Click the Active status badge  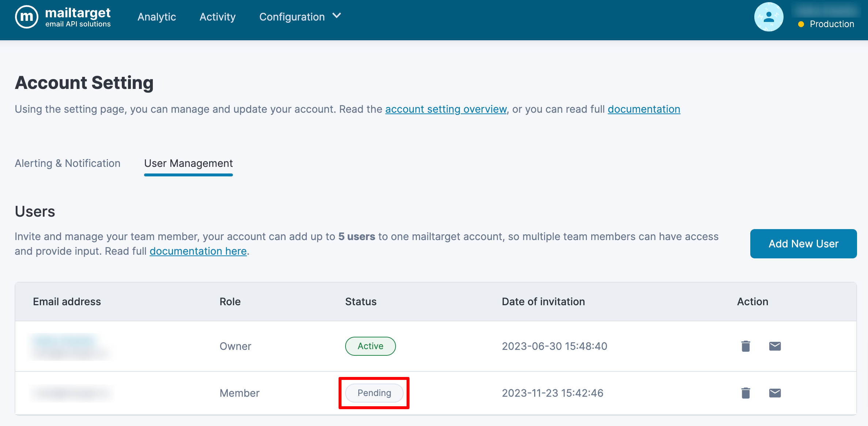370,346
